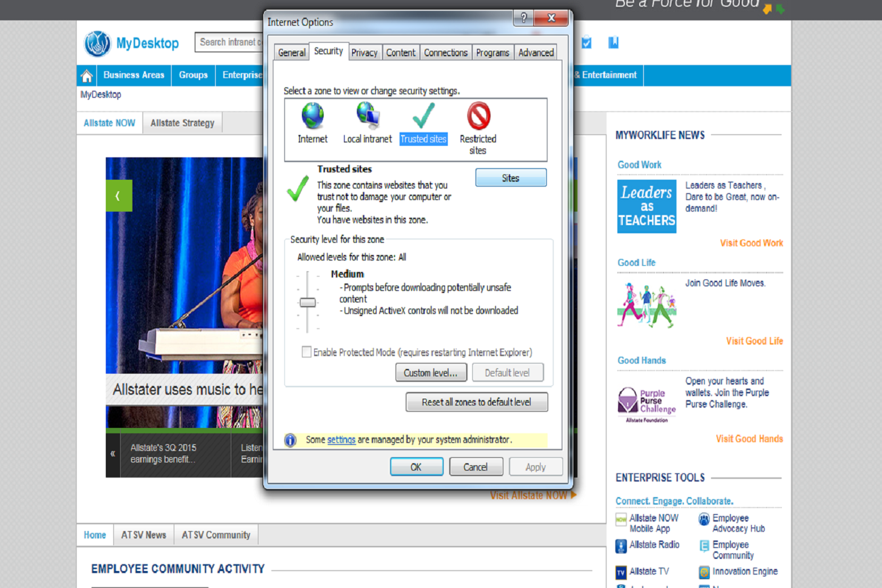
Task: Click the Innovation Engine text link
Action: [x=745, y=572]
